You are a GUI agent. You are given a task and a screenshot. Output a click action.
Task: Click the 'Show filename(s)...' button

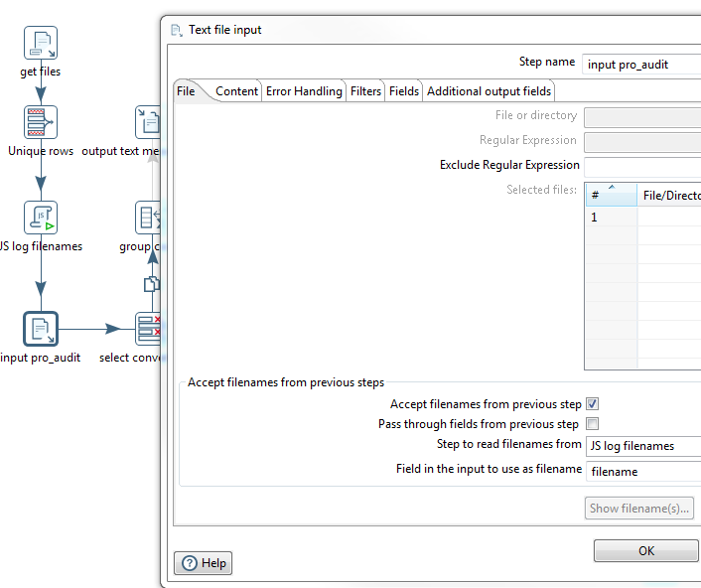pyautogui.click(x=639, y=509)
